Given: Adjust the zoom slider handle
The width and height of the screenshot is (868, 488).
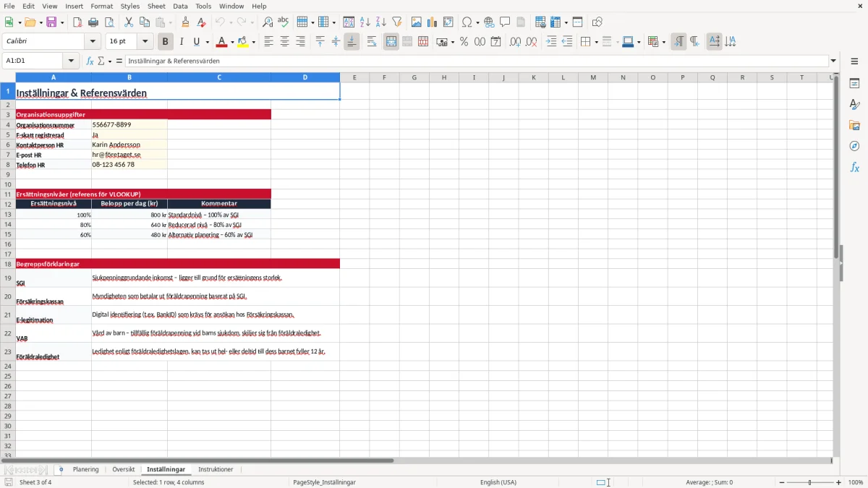Looking at the screenshot, I should click(x=810, y=482).
